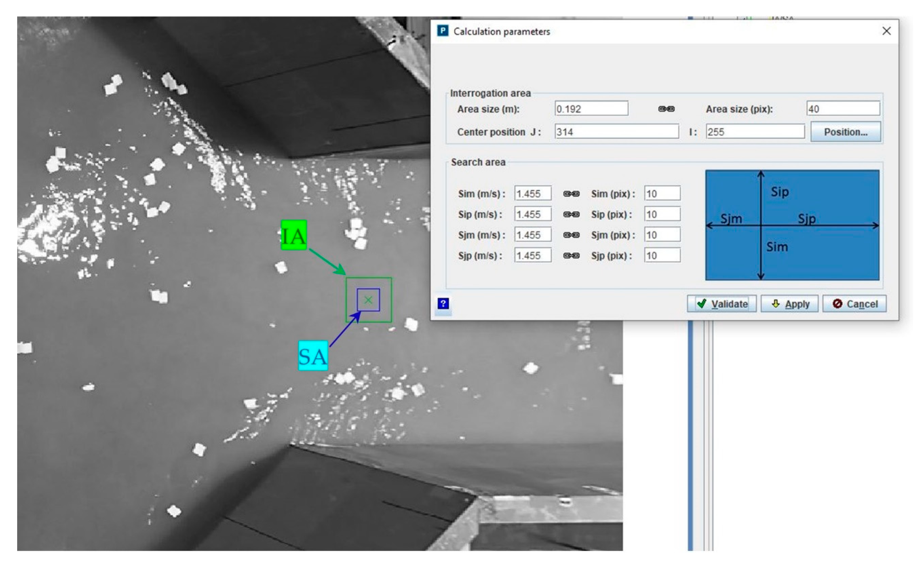This screenshot has height=566, width=924.
Task: Click the Sim (m/s) value field
Action: click(x=533, y=194)
